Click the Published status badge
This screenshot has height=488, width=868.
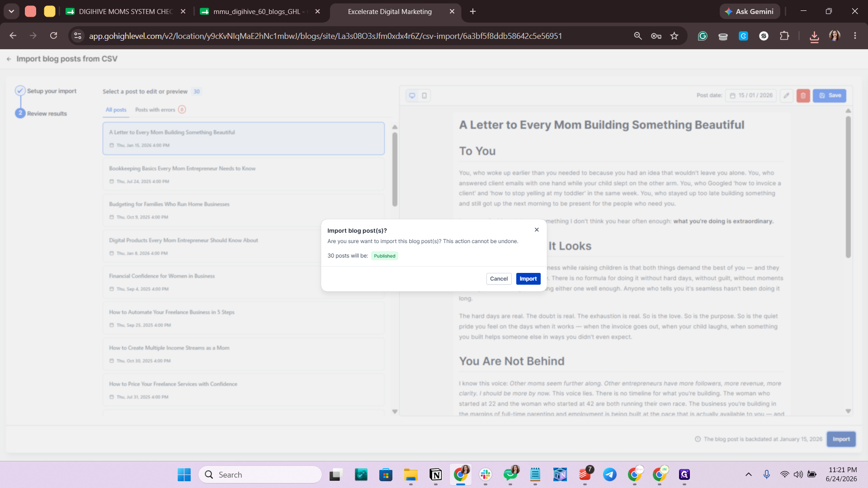(385, 256)
